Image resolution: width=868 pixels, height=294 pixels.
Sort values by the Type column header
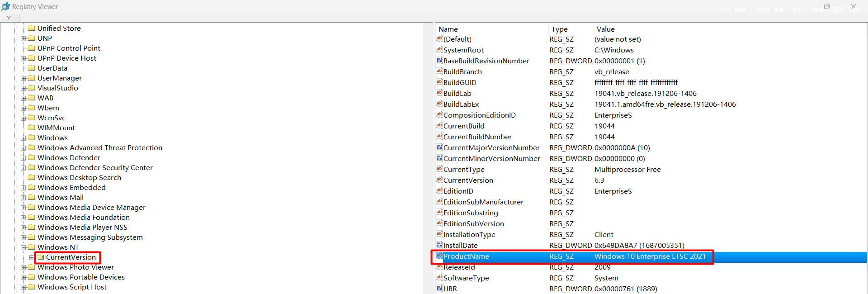[571, 29]
